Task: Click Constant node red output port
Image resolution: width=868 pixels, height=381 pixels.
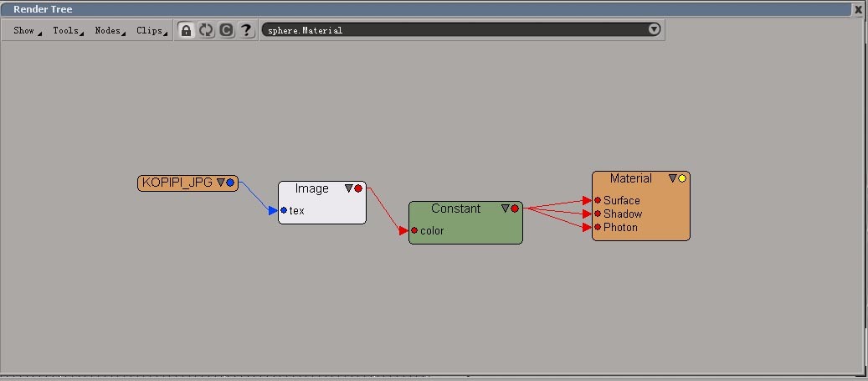Action: tap(515, 209)
